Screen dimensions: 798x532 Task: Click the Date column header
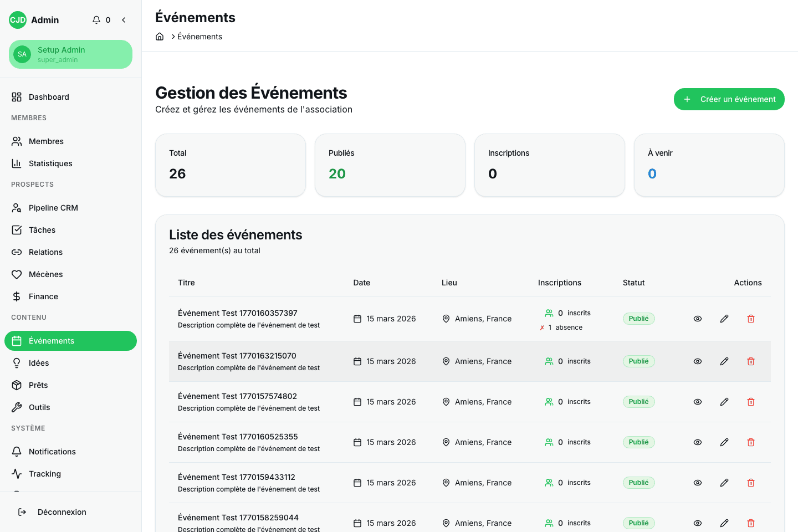pos(362,283)
